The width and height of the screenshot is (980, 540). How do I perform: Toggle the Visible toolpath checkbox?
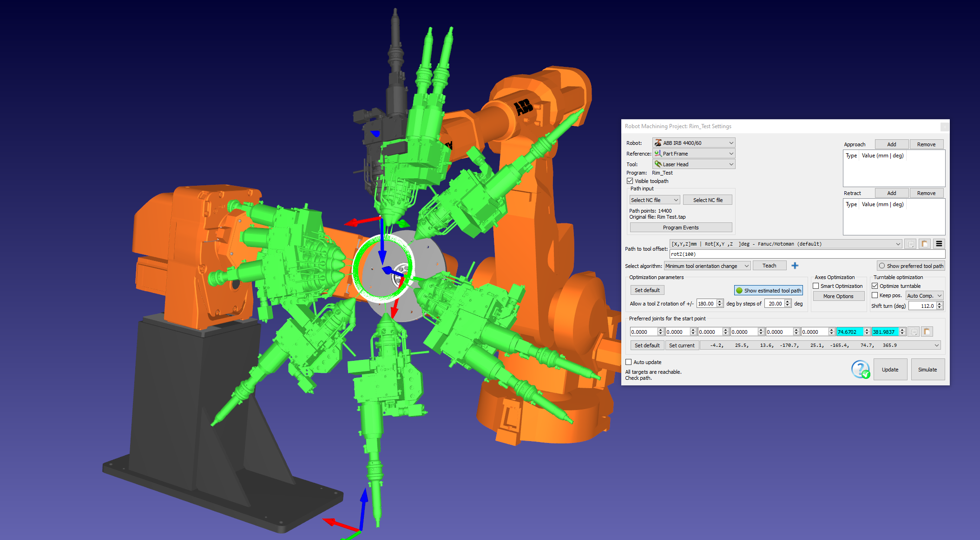(630, 181)
